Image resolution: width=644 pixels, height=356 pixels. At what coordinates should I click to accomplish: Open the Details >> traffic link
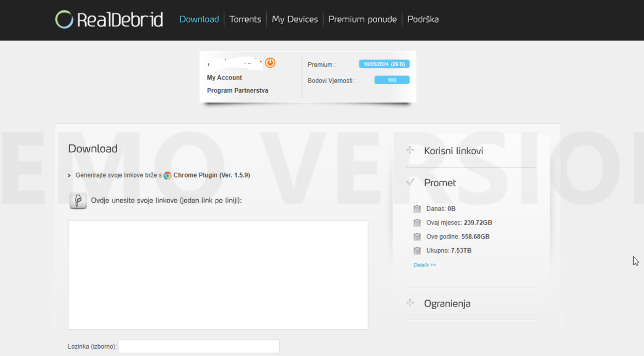point(425,265)
